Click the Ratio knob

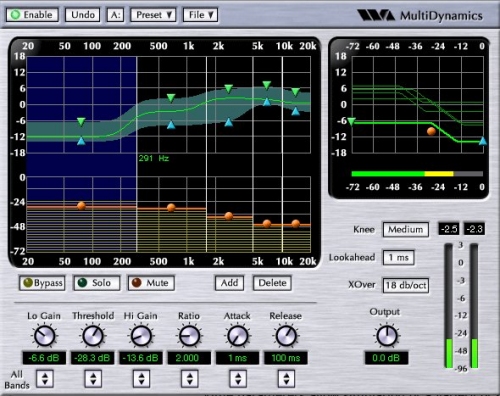click(189, 336)
